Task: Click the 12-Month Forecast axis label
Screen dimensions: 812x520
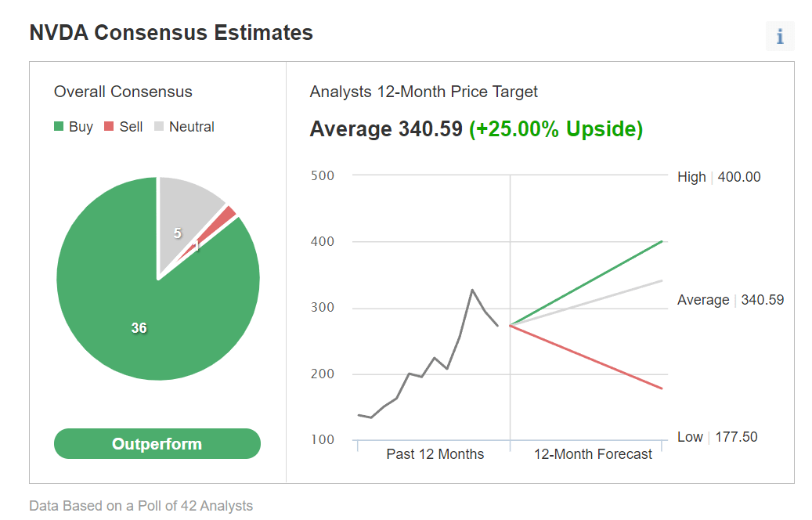Action: click(x=593, y=454)
